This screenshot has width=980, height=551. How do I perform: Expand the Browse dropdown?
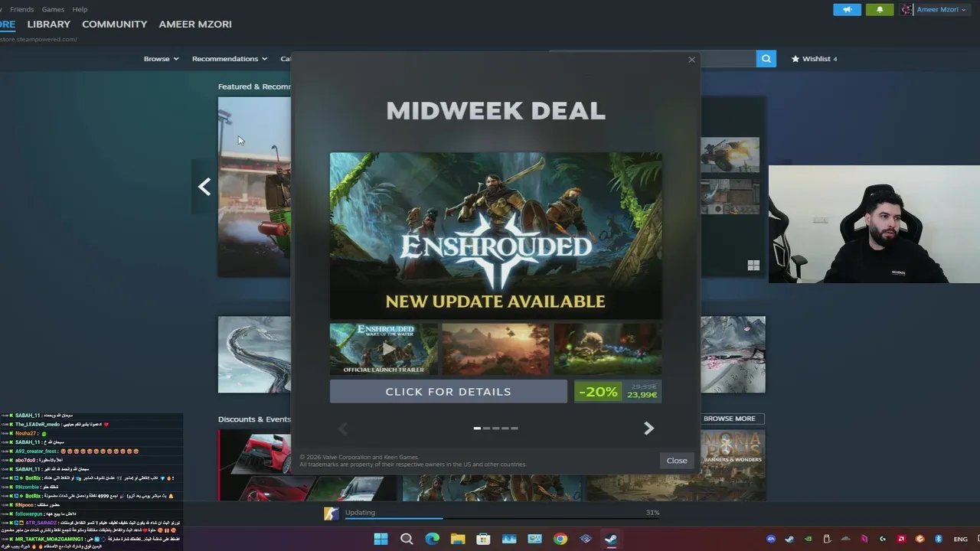coord(161,59)
